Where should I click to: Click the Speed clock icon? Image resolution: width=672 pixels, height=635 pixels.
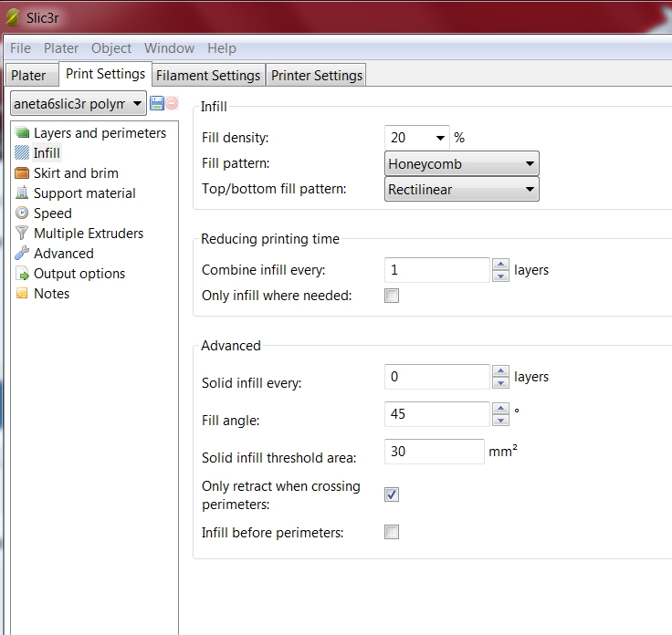[22, 213]
